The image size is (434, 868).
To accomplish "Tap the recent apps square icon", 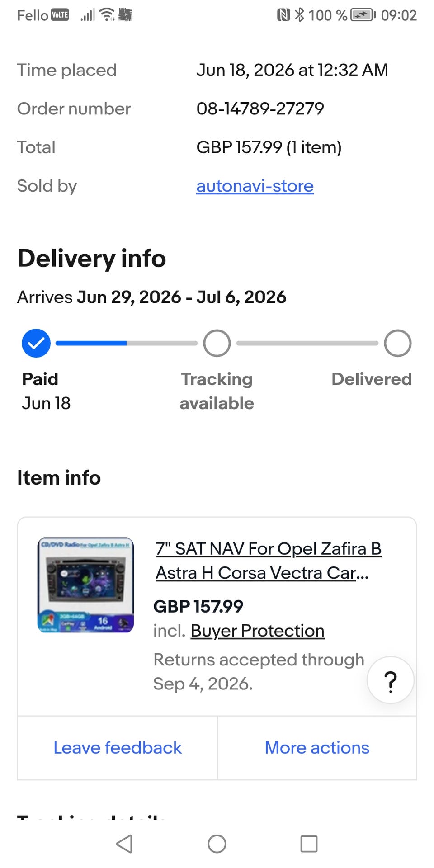I will (309, 844).
